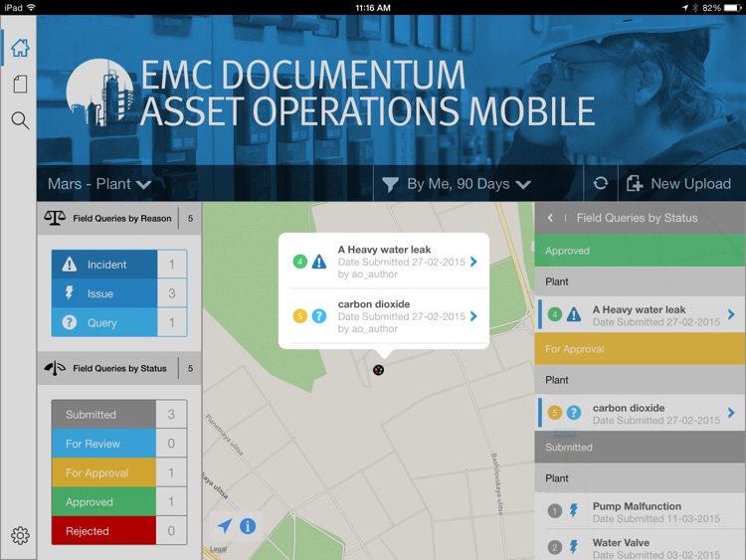Image resolution: width=746 pixels, height=560 pixels.
Task: Click green number 4 badge in map popup
Action: pos(299,262)
